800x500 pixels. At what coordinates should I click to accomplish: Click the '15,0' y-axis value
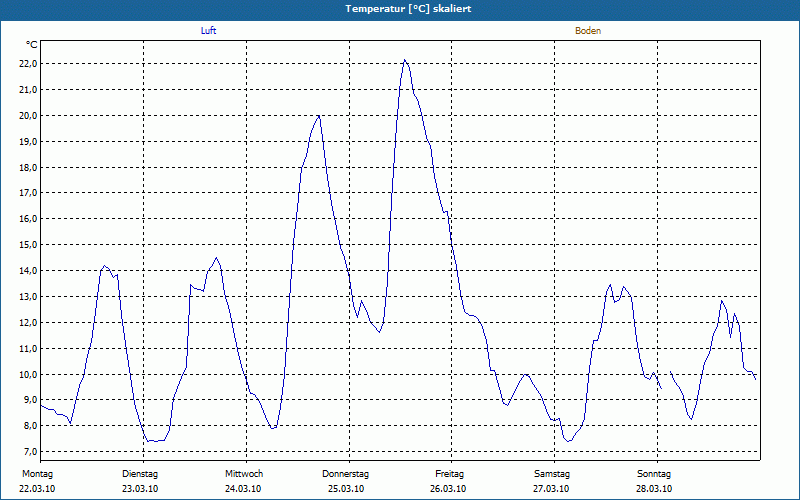[x=28, y=245]
